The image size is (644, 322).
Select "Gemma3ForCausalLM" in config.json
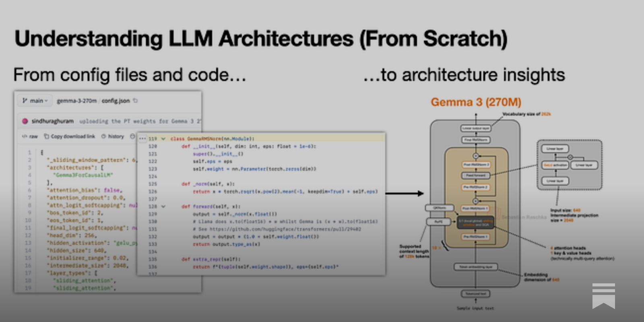pos(83,175)
